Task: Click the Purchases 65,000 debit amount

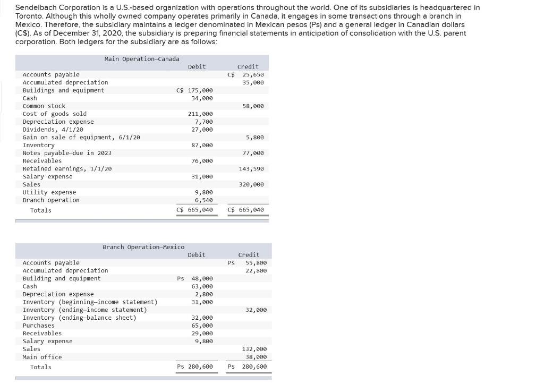Action: coord(202,326)
